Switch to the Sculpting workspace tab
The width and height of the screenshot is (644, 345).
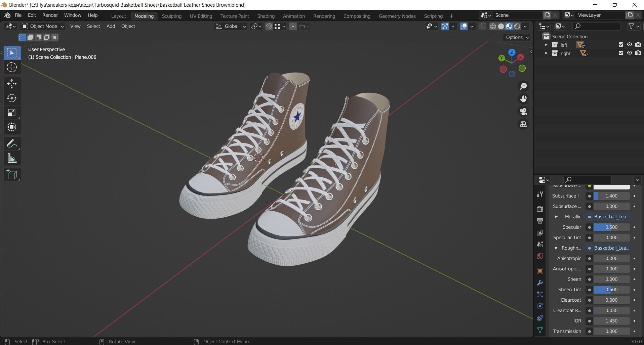tap(171, 16)
